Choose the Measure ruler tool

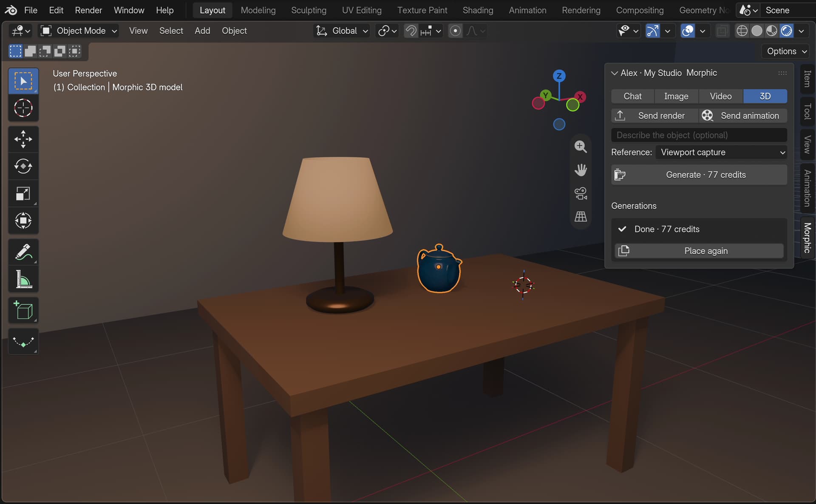[23, 279]
